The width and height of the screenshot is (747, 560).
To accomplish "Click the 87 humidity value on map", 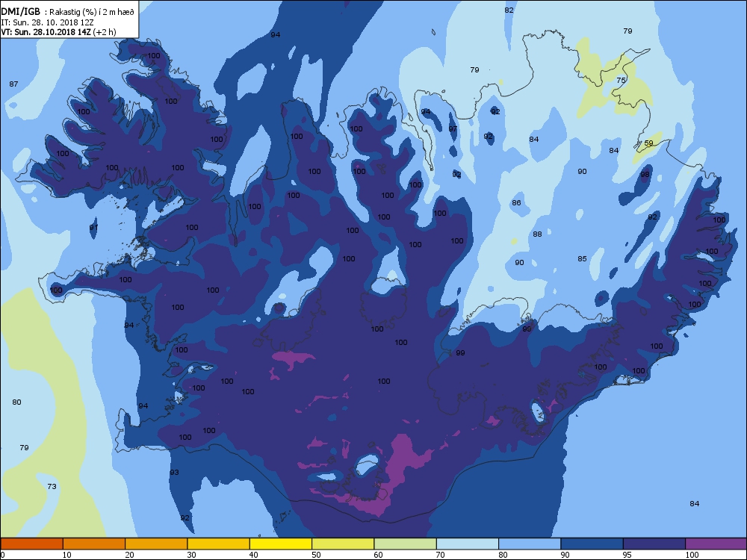I will click(13, 84).
